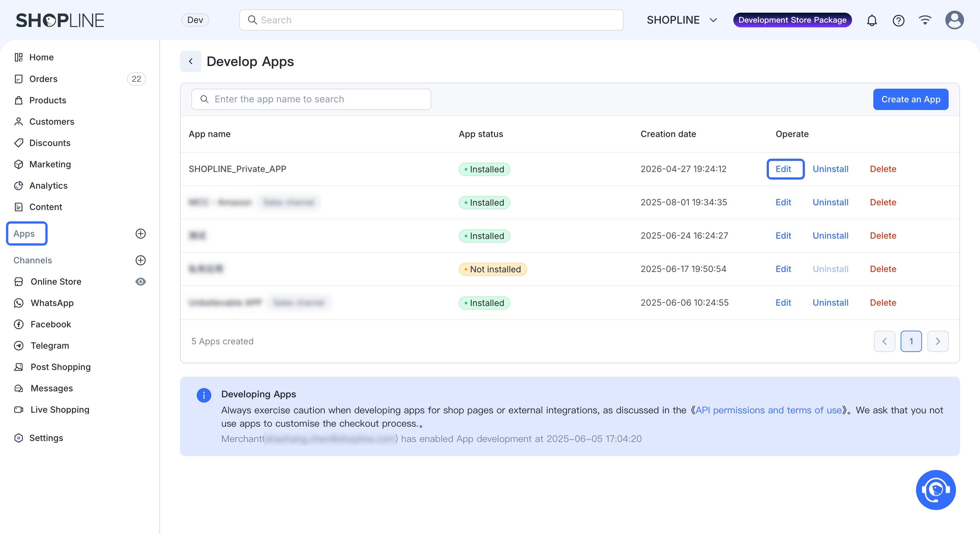Add a channel with the Channels plus icon
Viewport: 980px width, 534px height.
pos(141,260)
